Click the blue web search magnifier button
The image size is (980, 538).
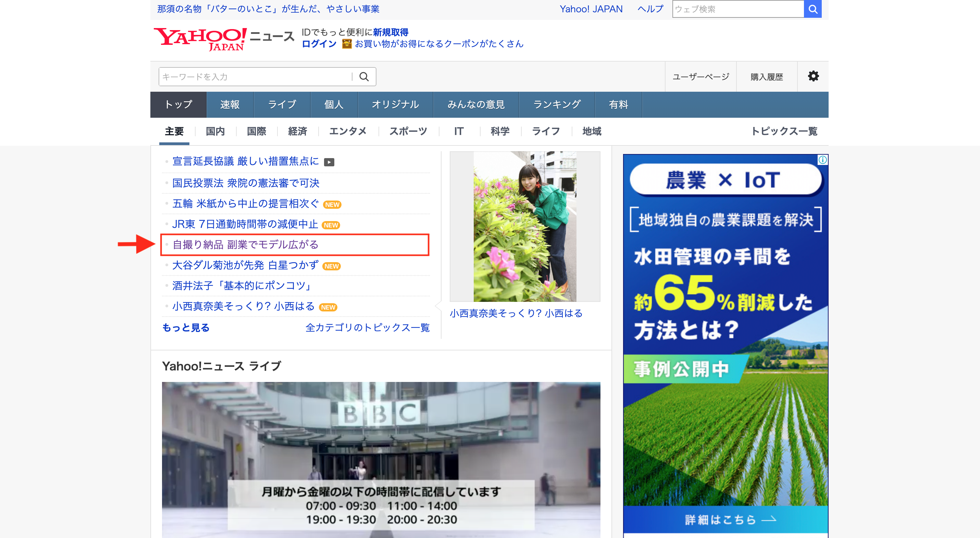[812, 9]
